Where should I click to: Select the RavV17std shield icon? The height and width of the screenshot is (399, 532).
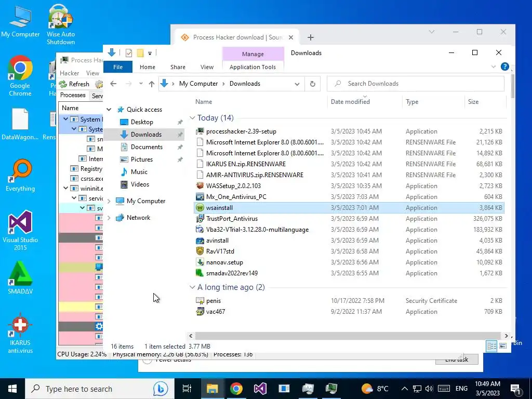tap(200, 251)
